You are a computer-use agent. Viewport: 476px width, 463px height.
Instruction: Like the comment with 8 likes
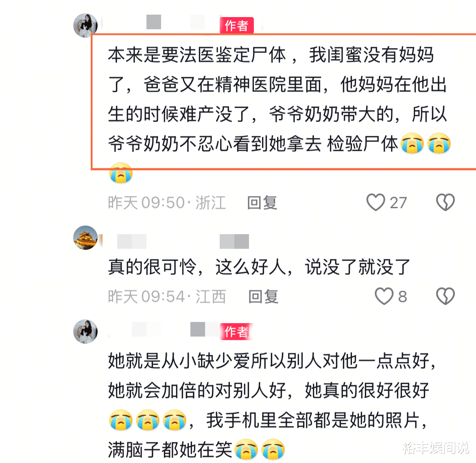click(384, 296)
